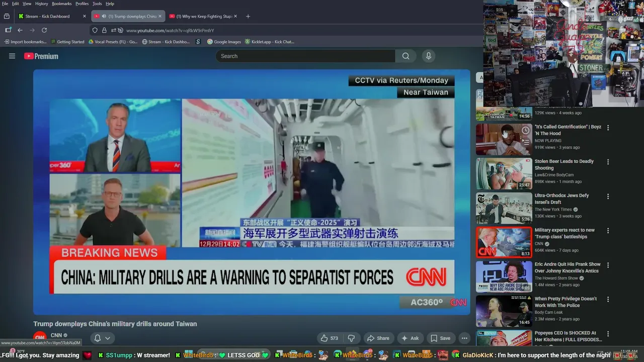Open Import bookmarks shortcut

(x=25, y=42)
